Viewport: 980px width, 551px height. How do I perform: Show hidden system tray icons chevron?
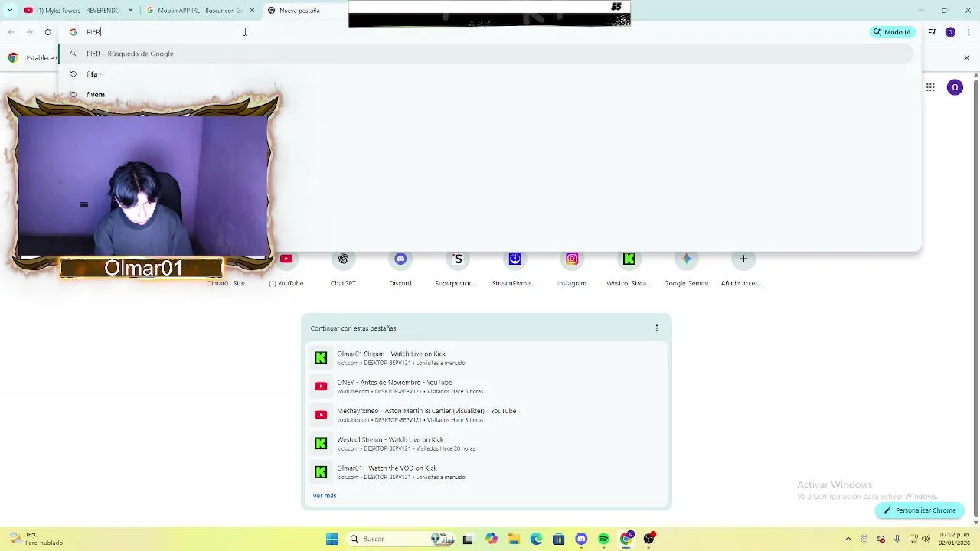pos(848,539)
